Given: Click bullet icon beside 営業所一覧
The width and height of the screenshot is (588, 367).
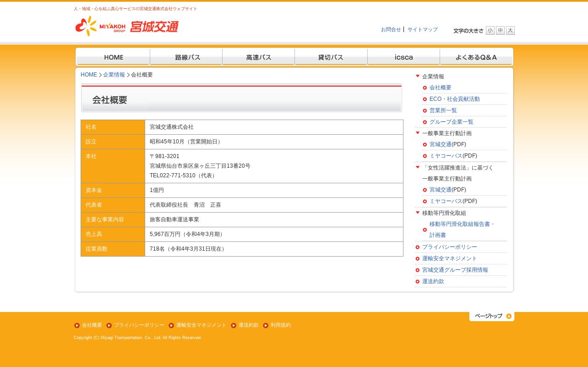Looking at the screenshot, I should (425, 111).
